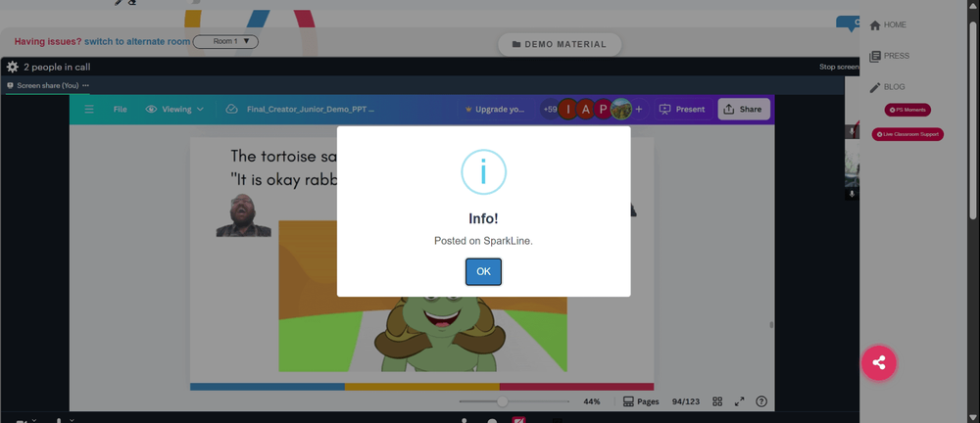
Task: Click the 44% zoom percentage
Action: (592, 401)
